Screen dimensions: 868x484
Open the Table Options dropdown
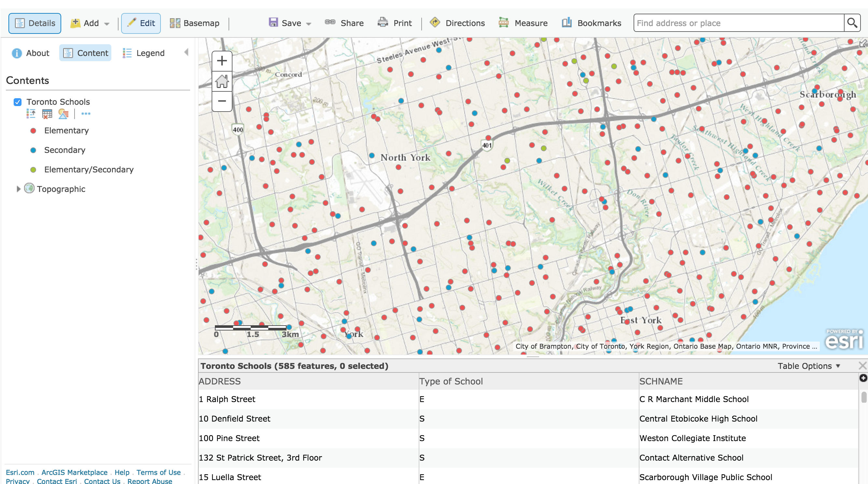[808, 366]
